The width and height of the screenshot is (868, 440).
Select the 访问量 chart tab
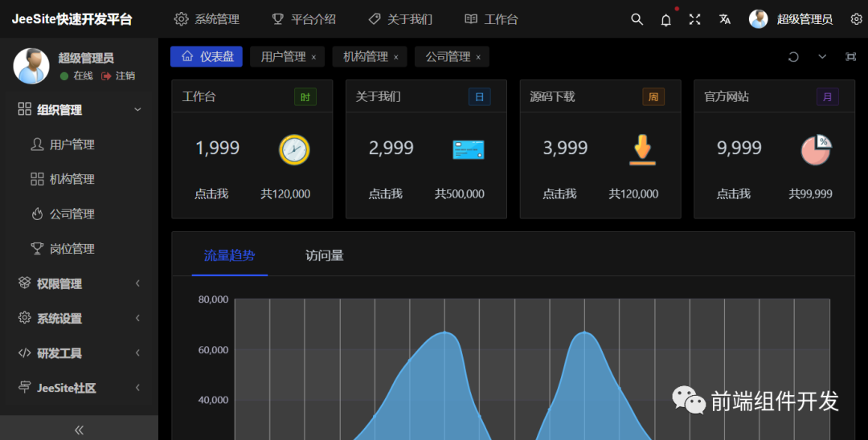click(325, 255)
